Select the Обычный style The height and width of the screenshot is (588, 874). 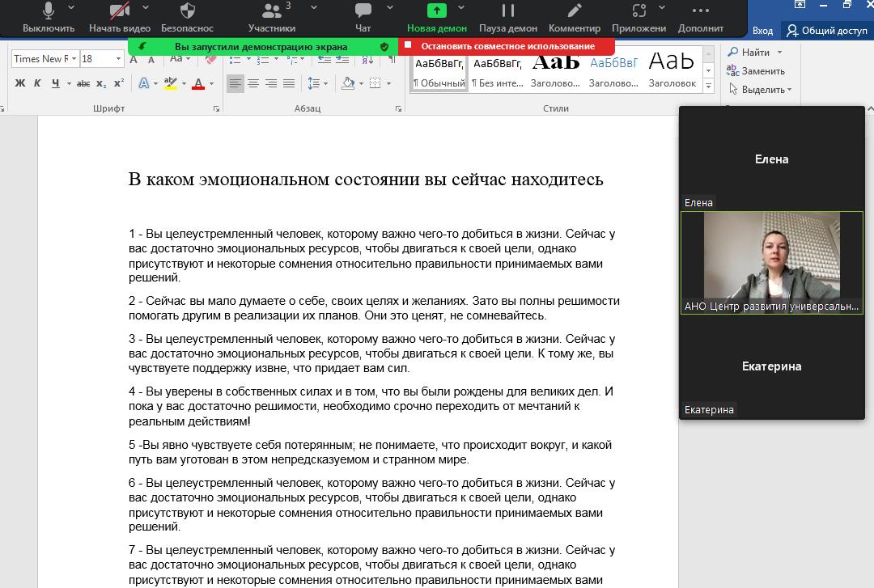click(x=439, y=72)
